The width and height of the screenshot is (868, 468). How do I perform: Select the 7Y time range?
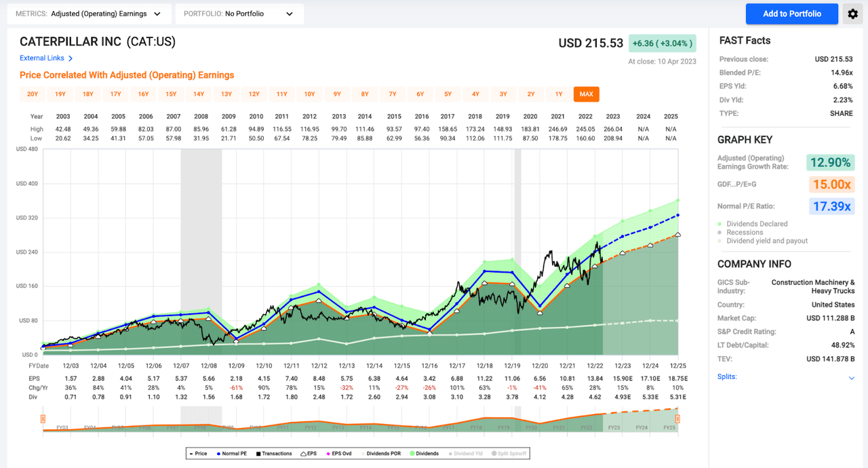coord(392,94)
